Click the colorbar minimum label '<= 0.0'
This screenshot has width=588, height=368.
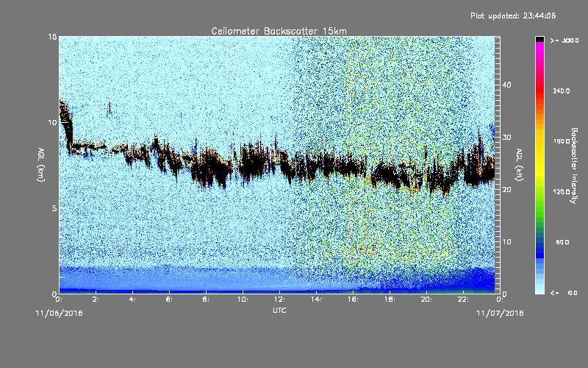click(x=564, y=292)
